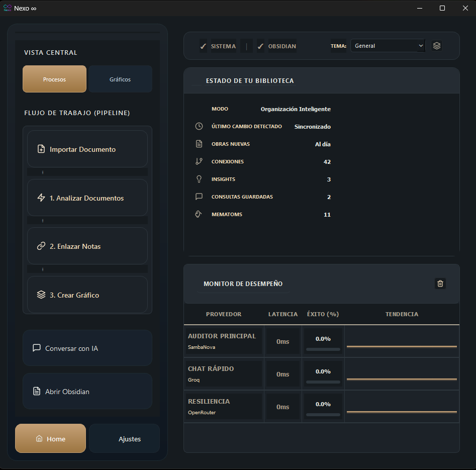
Task: Click the Estado de tu Biblioteca heading
Action: pos(250,81)
